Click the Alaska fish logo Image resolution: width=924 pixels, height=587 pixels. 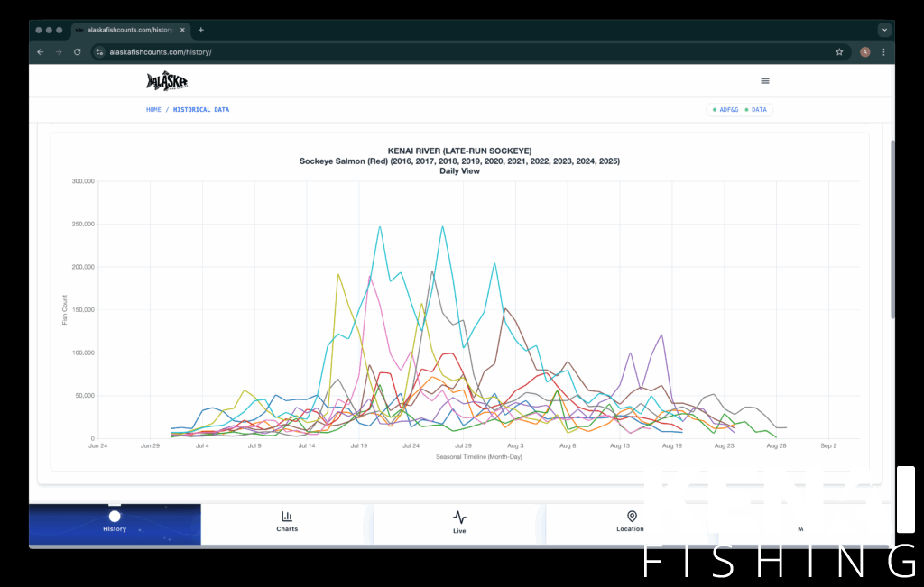pyautogui.click(x=167, y=81)
